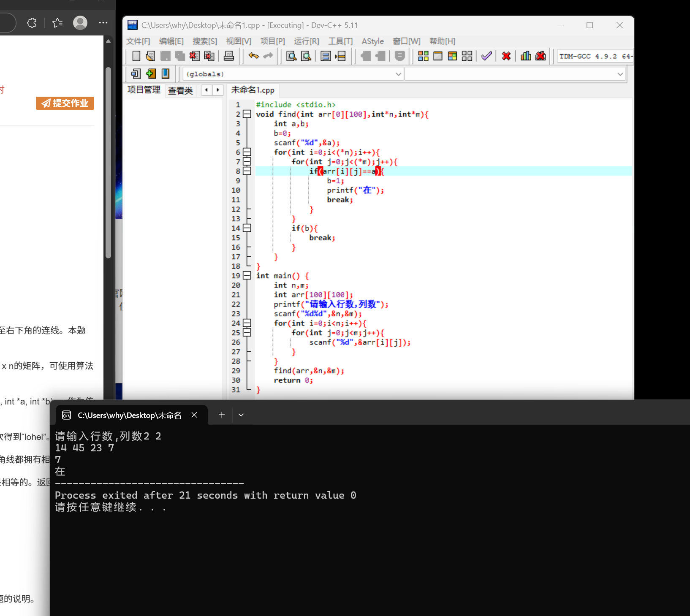Screen dimensions: 690x616
Task: Click the green plus Toggle bookmarks icon
Action: coord(151,74)
